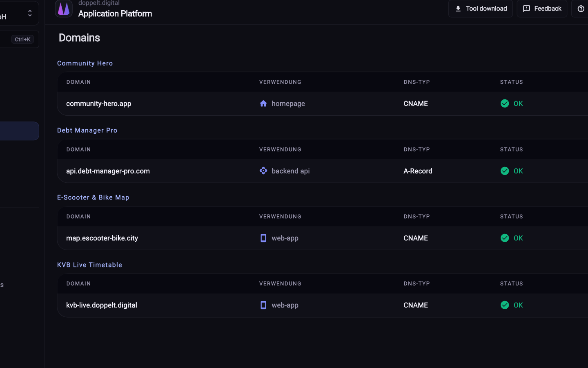This screenshot has width=588, height=368.
Task: Click DOMAIN column header in Community Hero table
Action: click(x=79, y=82)
